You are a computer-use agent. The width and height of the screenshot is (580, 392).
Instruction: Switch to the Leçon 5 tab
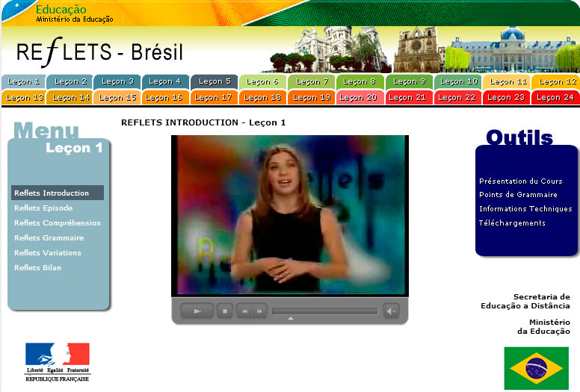215,81
